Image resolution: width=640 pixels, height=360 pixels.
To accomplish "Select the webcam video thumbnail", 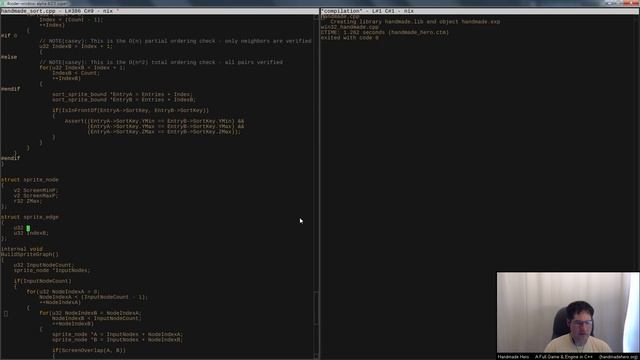I will [x=568, y=312].
